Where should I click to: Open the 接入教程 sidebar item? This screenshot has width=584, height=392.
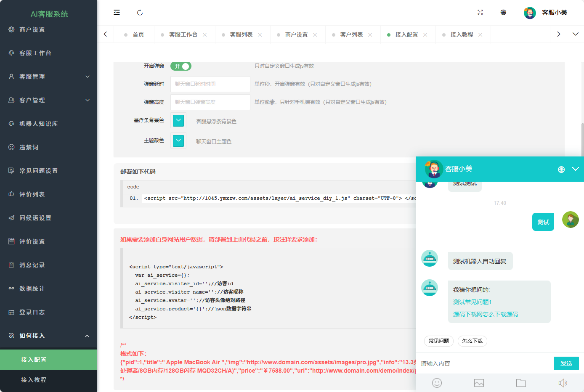48,380
